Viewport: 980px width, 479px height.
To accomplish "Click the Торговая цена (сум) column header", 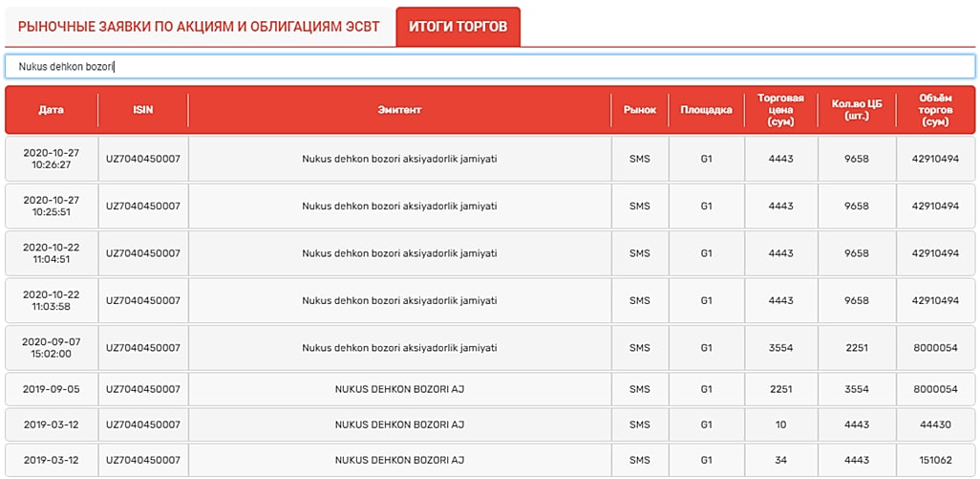I will point(780,110).
